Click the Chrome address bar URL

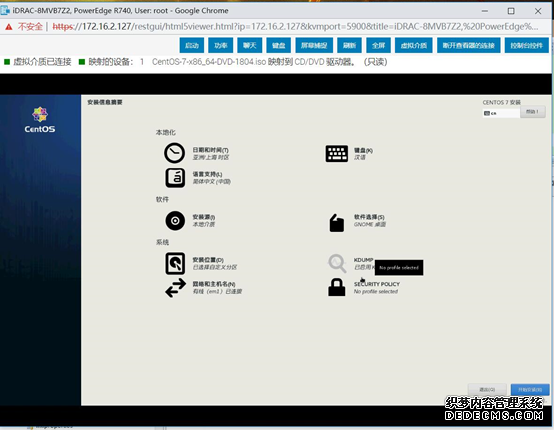click(295, 26)
